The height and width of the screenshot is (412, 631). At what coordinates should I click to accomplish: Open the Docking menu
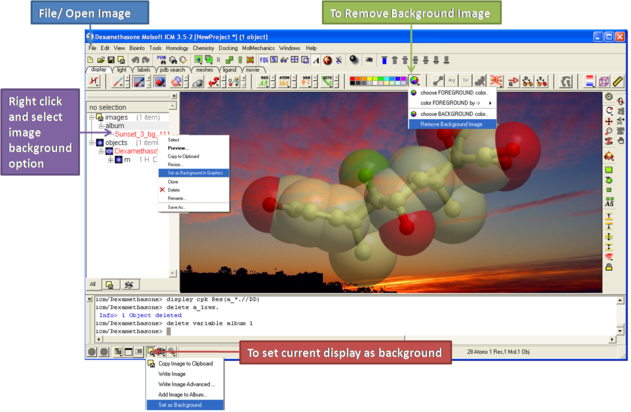[228, 48]
